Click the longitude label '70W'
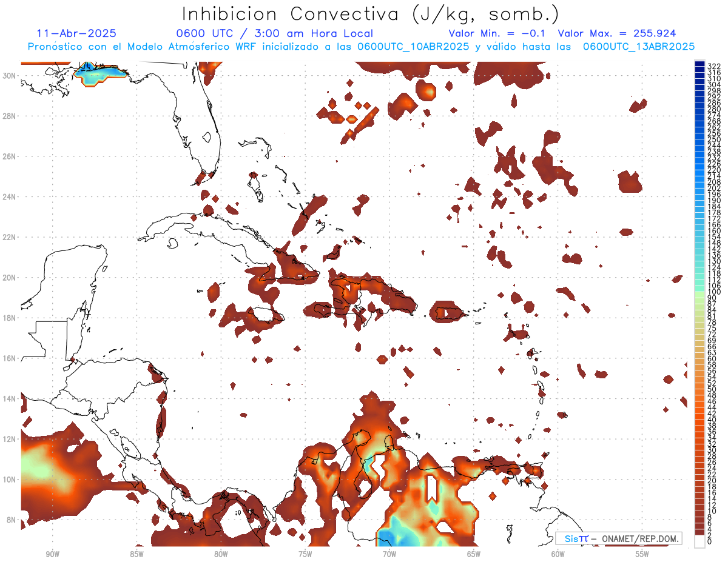Viewport: 728px width, 562px height. (x=389, y=554)
